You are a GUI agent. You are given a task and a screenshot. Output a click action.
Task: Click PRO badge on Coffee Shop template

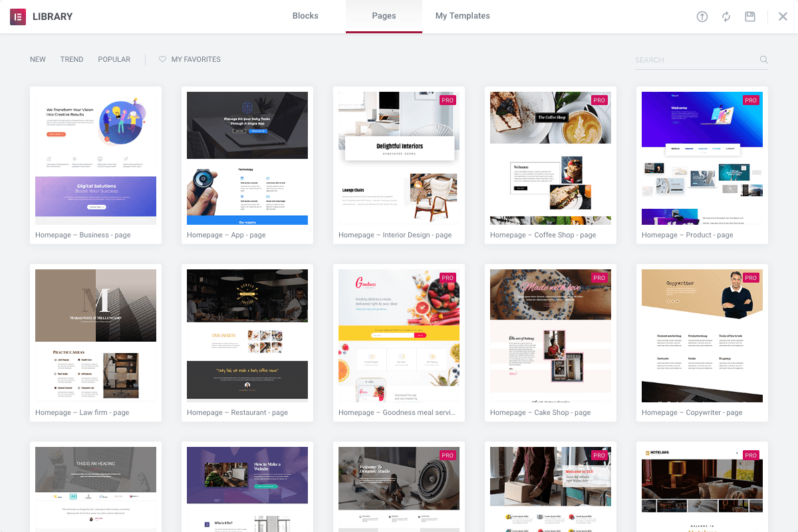point(599,100)
